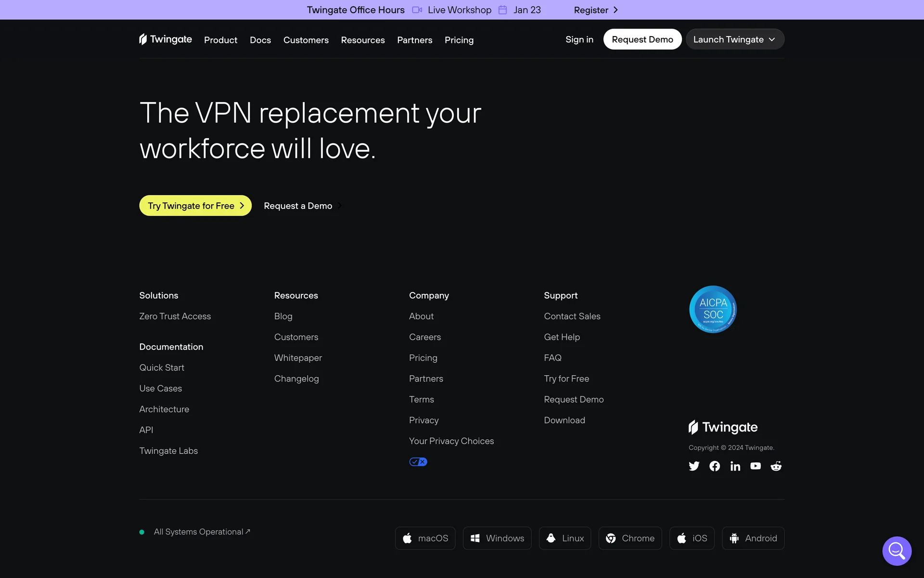Image resolution: width=924 pixels, height=578 pixels.
Task: Download the macOS client
Action: tap(425, 538)
